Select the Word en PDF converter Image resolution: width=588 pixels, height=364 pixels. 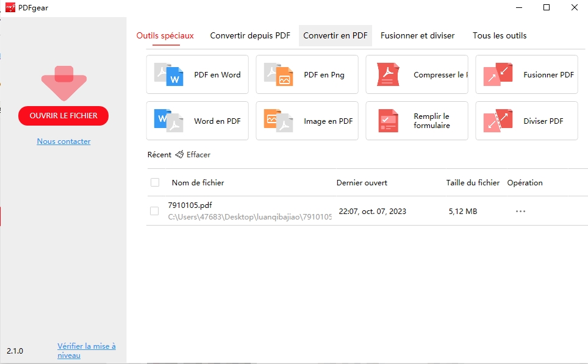(196, 121)
